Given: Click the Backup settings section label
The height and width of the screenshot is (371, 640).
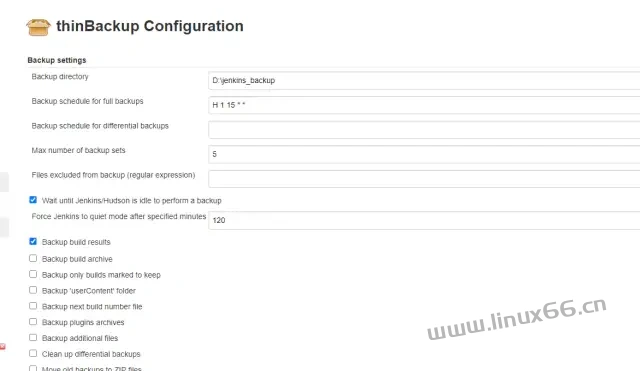Looking at the screenshot, I should pyautogui.click(x=57, y=60).
